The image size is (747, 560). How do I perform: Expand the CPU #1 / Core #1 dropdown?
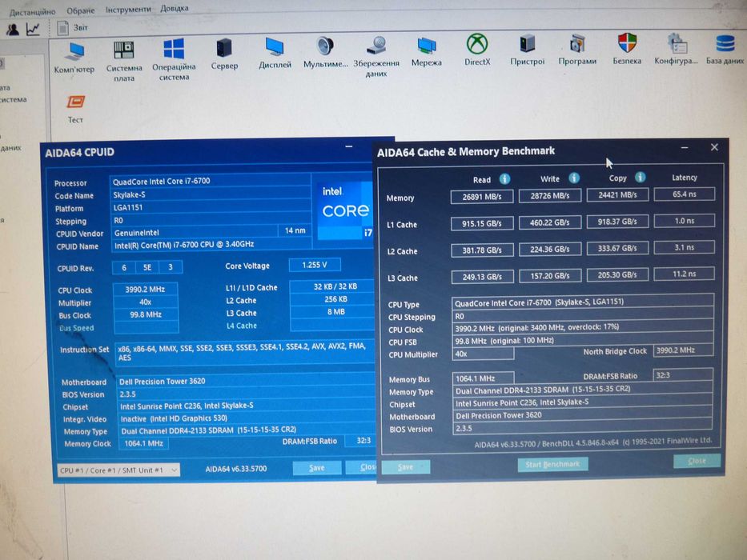(x=118, y=470)
